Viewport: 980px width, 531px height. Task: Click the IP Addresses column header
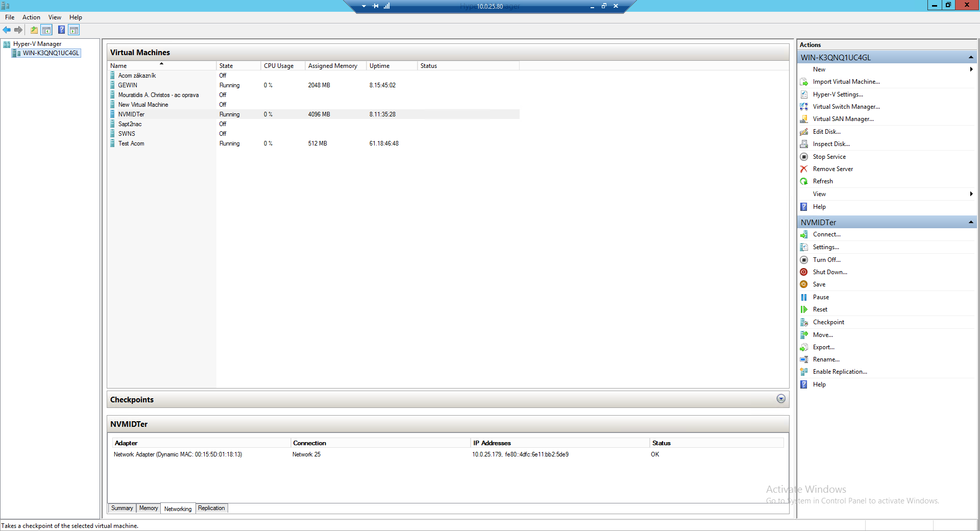click(x=560, y=443)
